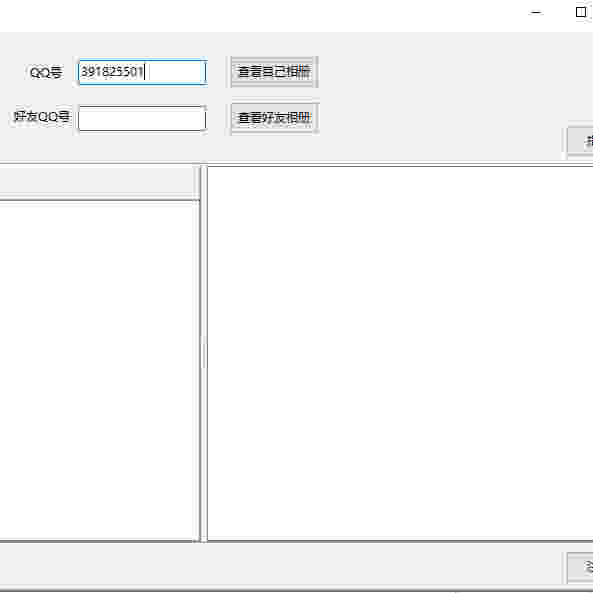Click the 查看自己相册 button
593x593 pixels.
(274, 72)
